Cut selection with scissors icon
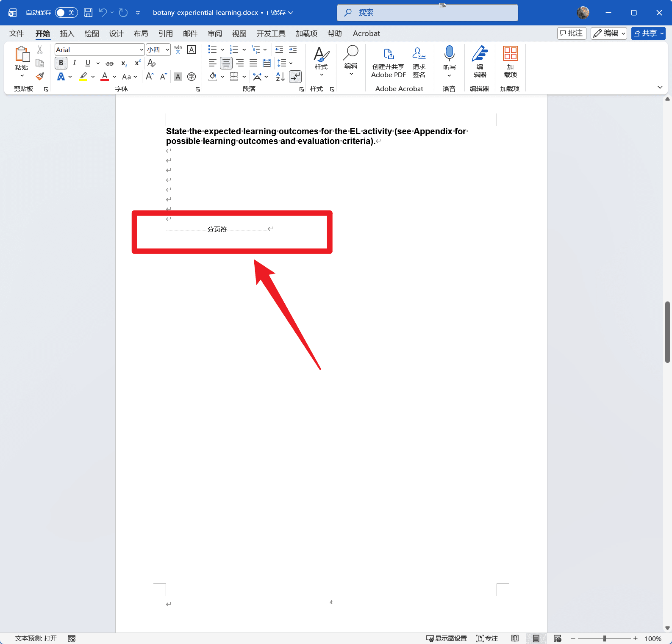This screenshot has height=644, width=672. [x=40, y=50]
